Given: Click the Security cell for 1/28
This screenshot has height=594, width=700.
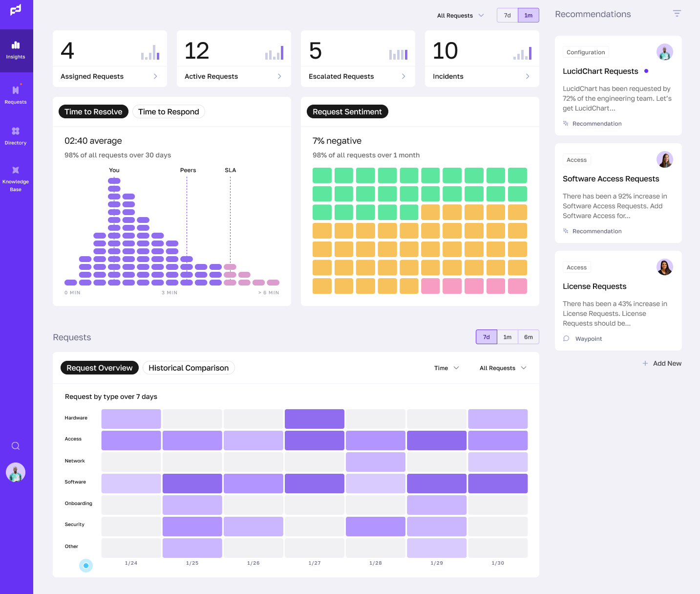Looking at the screenshot, I should (376, 527).
